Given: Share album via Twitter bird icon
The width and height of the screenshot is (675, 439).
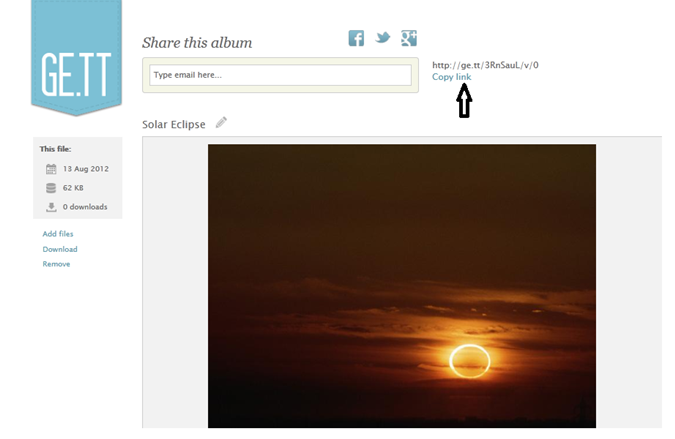Looking at the screenshot, I should coord(382,38).
